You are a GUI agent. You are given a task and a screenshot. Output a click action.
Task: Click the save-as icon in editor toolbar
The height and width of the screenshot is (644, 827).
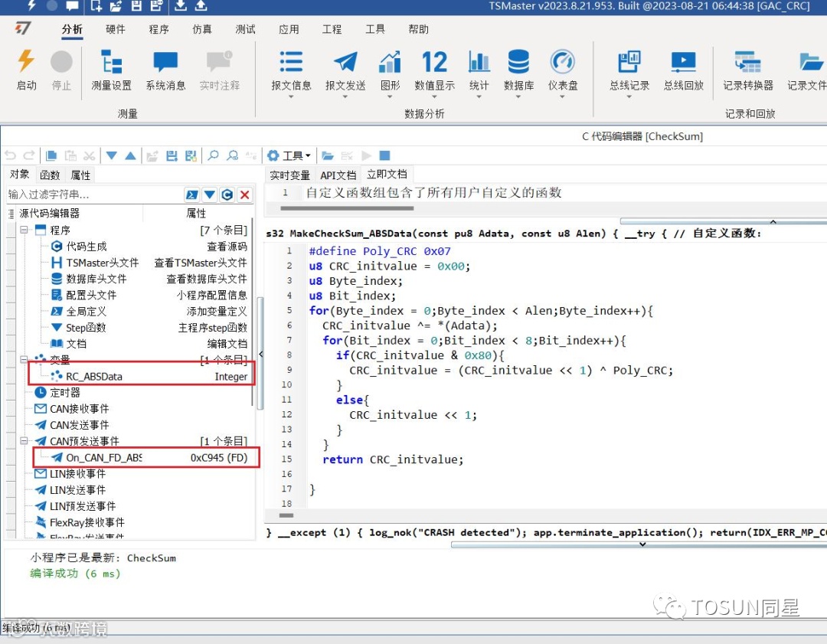pos(191,155)
